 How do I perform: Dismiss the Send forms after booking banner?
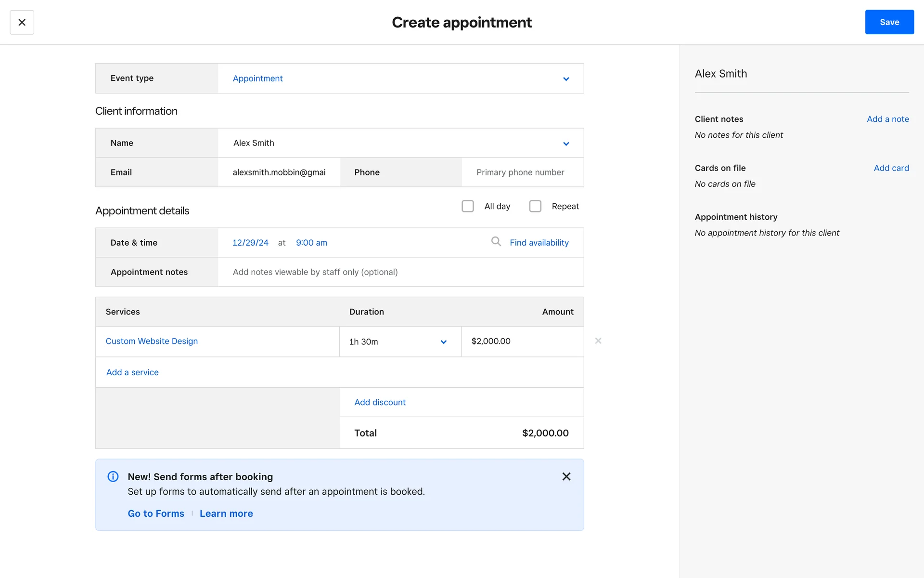566,476
